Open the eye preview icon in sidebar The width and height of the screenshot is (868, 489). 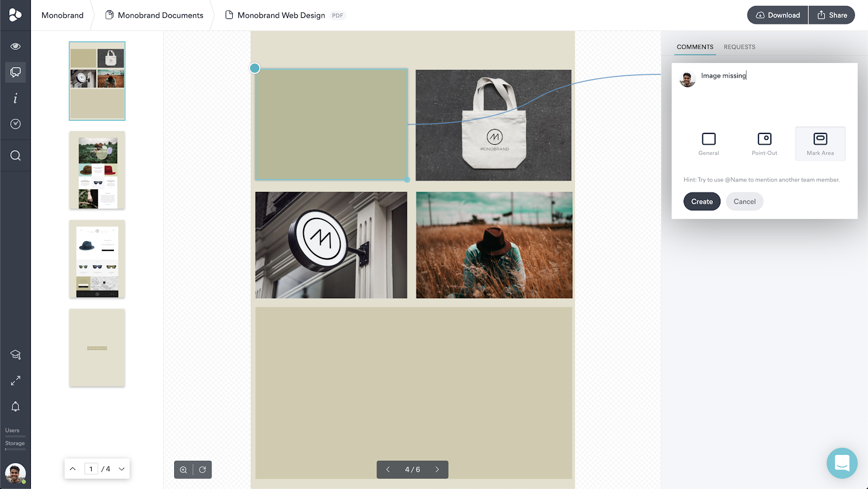click(x=16, y=46)
